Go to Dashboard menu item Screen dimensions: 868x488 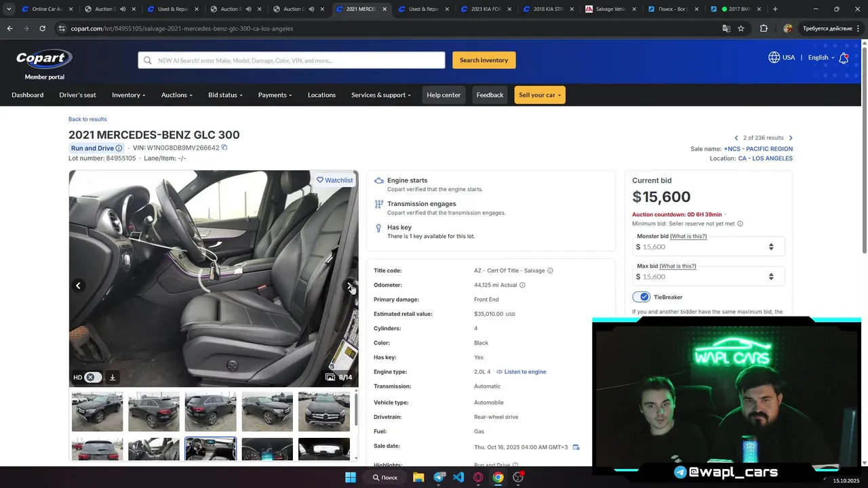28,95
